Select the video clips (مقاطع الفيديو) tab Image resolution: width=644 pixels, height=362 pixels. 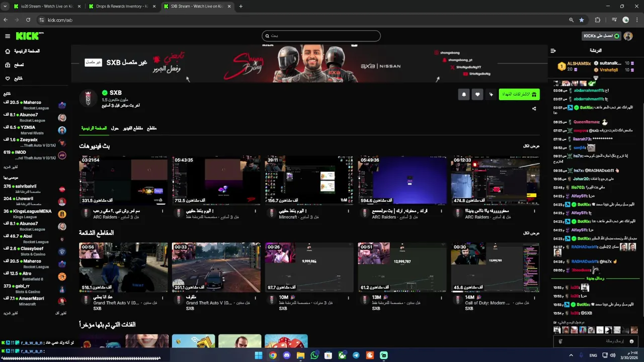[133, 129]
